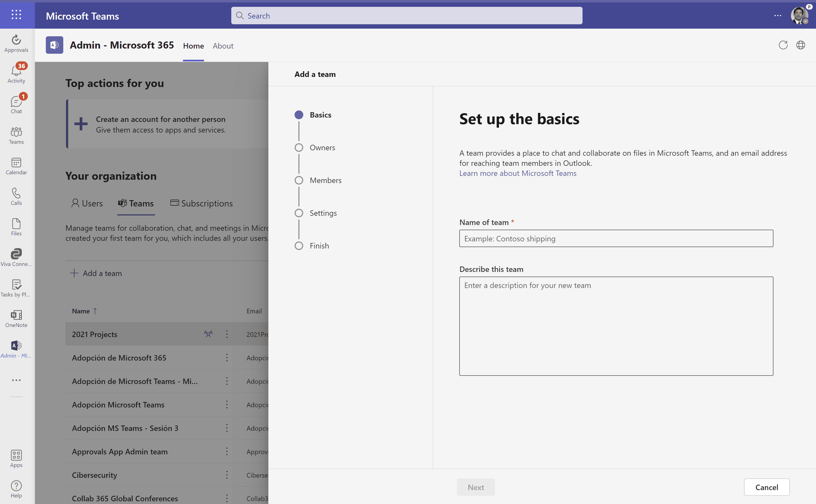Viewport: 816px width, 504px height.
Task: Select the Approvals App Admin team row
Action: click(167, 451)
